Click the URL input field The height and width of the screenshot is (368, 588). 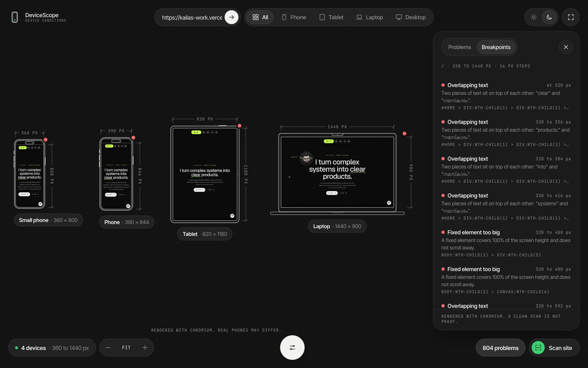tap(192, 18)
